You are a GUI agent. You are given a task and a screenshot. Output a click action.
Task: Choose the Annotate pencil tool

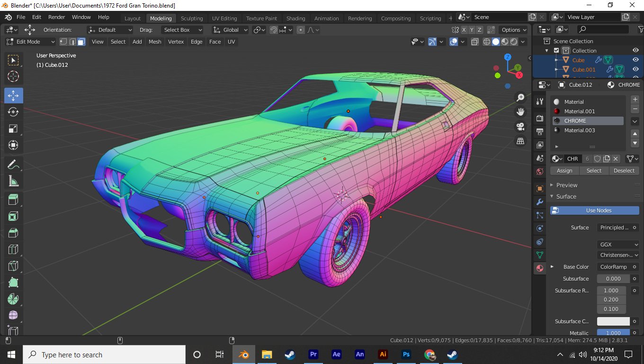click(13, 164)
